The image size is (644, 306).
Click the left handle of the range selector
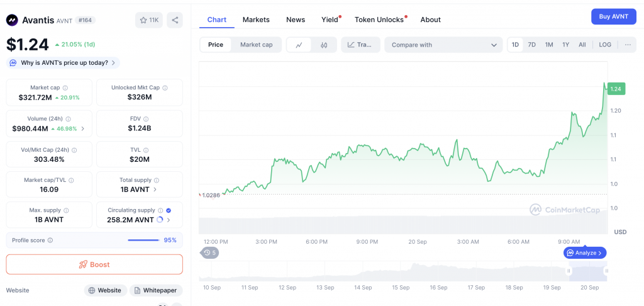click(x=569, y=271)
